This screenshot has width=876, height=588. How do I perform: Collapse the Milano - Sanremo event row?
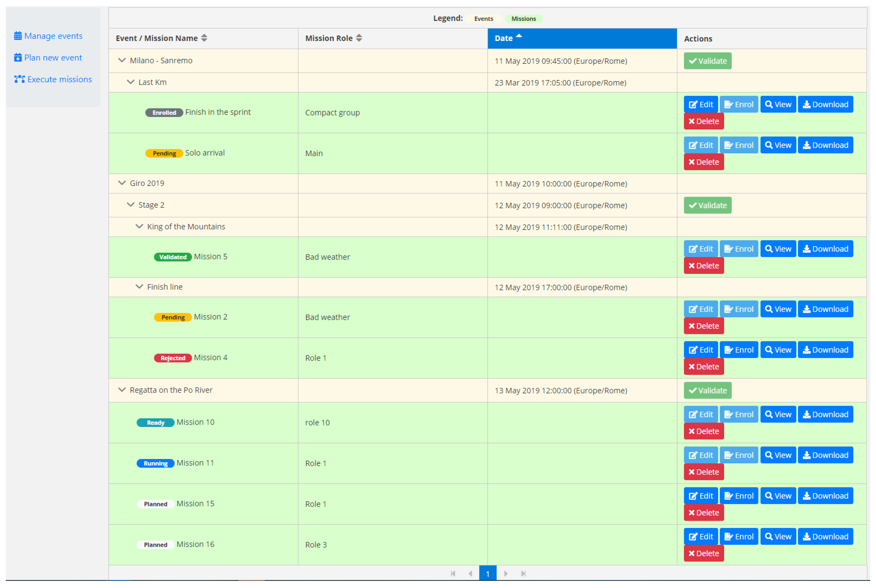click(x=122, y=60)
